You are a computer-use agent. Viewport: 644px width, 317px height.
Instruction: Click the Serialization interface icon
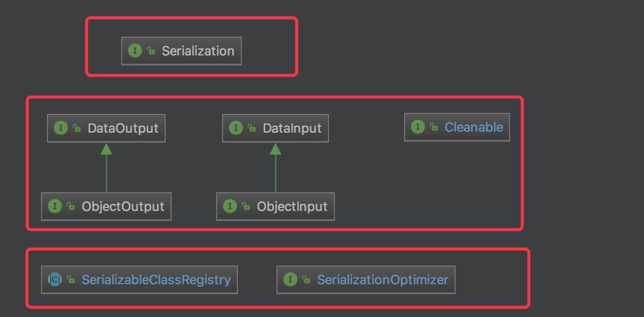point(135,51)
